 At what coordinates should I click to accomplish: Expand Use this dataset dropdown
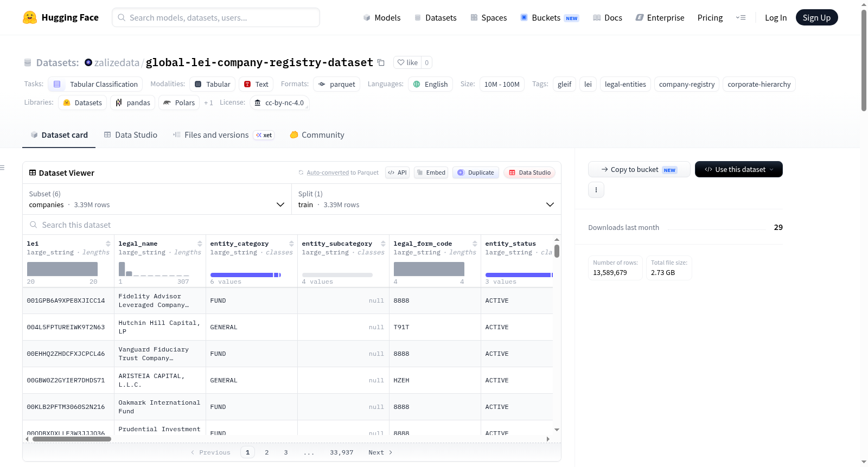click(x=739, y=169)
